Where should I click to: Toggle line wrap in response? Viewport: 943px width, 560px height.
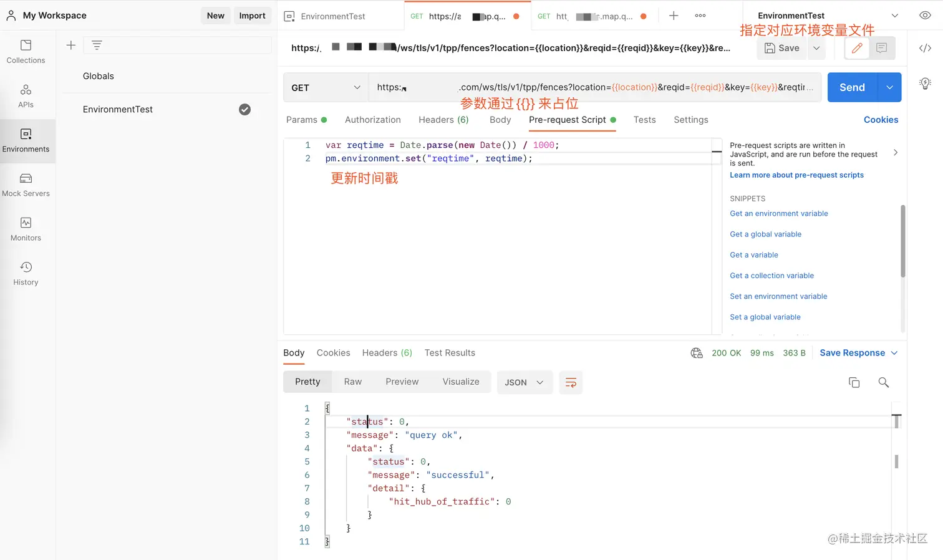pyautogui.click(x=571, y=382)
